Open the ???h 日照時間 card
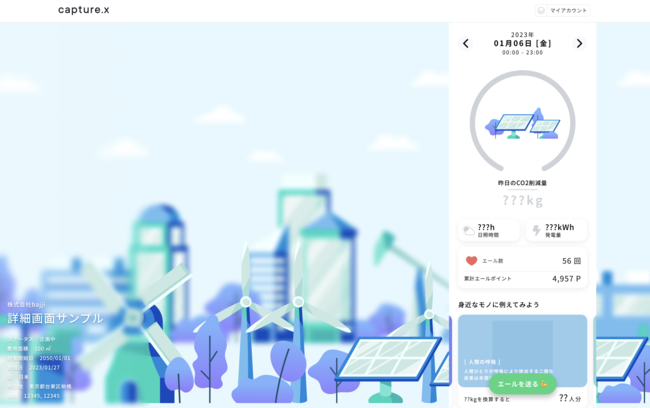Screen dimensions: 650x408 tap(489, 230)
